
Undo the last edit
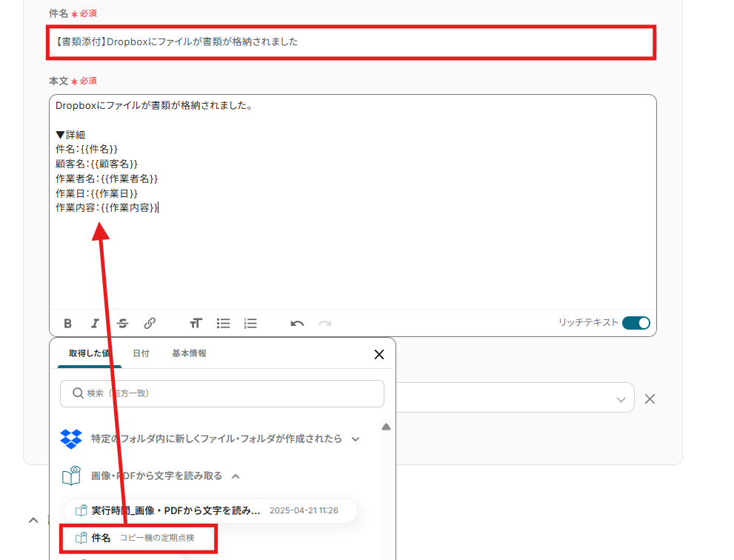pos(297,323)
